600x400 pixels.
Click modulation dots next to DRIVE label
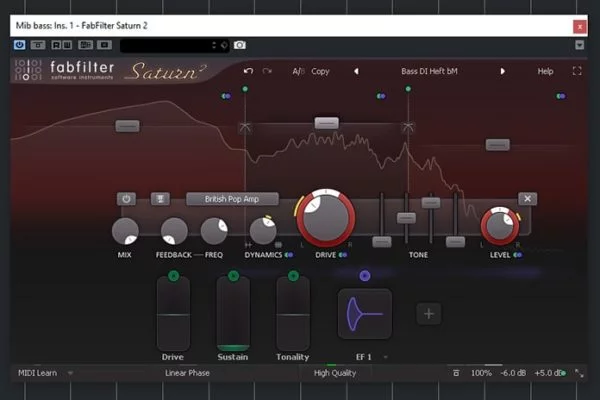click(x=343, y=255)
